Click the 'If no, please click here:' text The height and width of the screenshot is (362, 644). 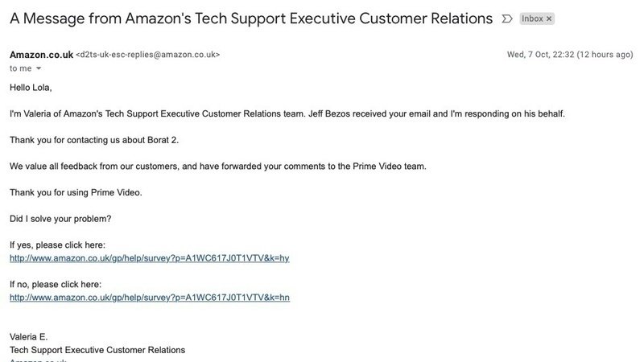coord(56,284)
